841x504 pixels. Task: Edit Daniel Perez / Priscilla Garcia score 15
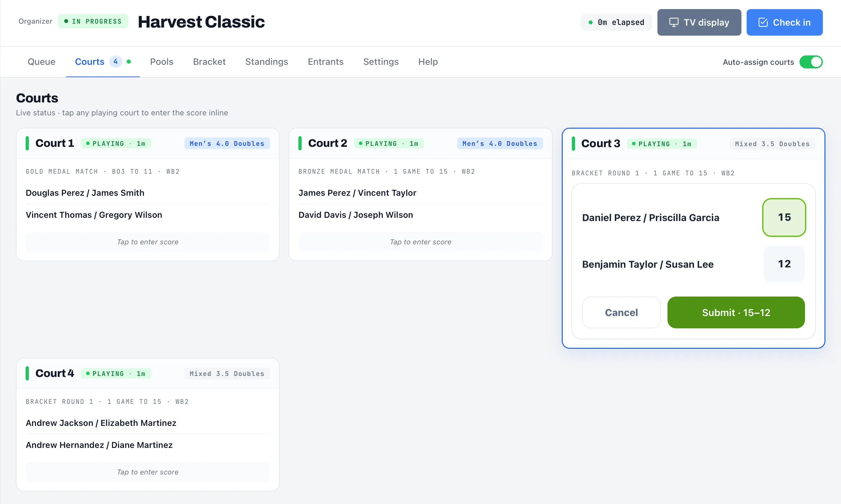784,217
